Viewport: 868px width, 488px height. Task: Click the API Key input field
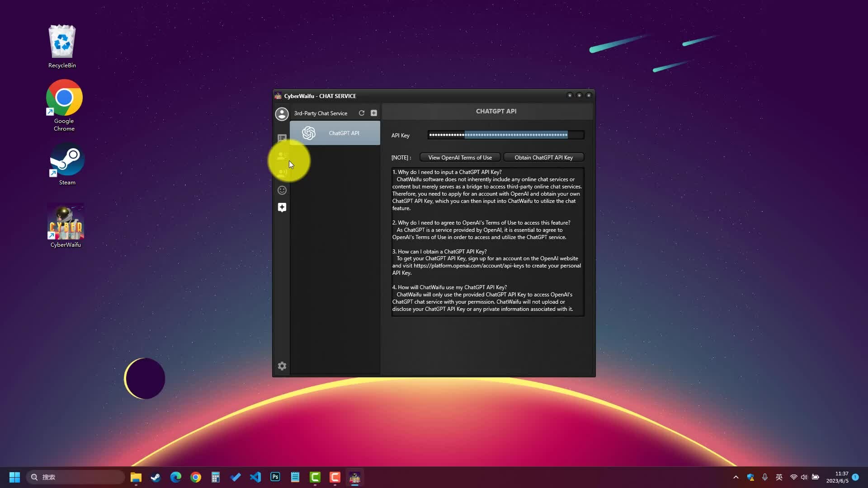505,135
